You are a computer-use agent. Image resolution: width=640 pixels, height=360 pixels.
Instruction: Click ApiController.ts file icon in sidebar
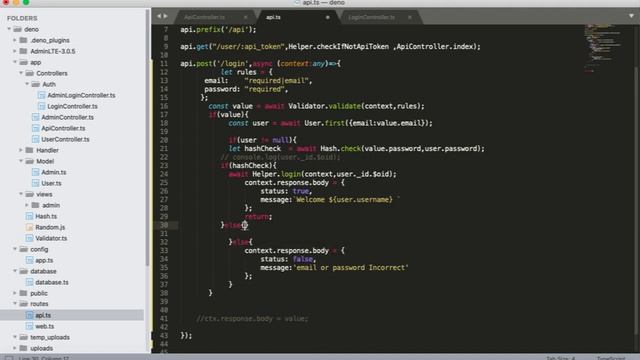coord(36,128)
